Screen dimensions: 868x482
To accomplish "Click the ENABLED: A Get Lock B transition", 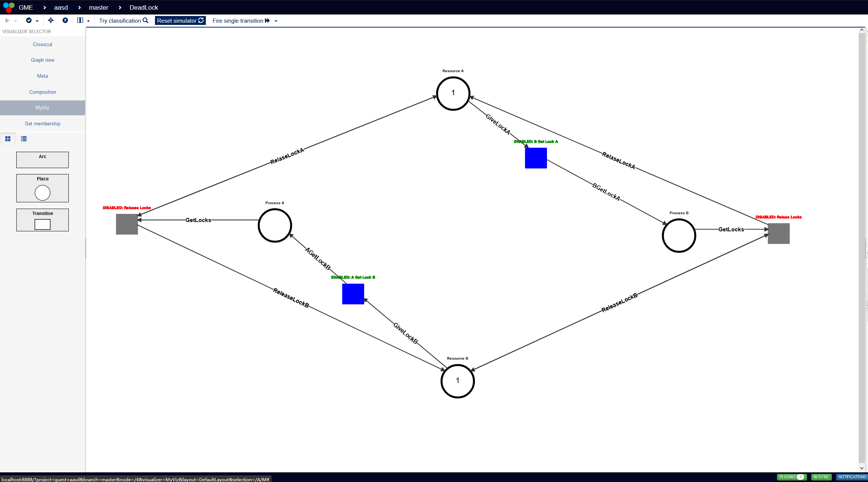I will tap(353, 294).
